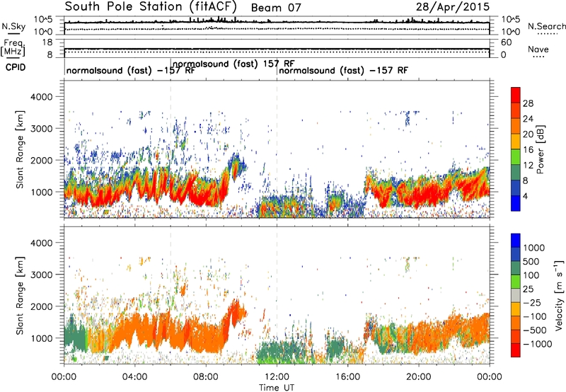The image size is (566, 392).
Task: Select the Freq. [MHz] axis label
Action: point(13,47)
